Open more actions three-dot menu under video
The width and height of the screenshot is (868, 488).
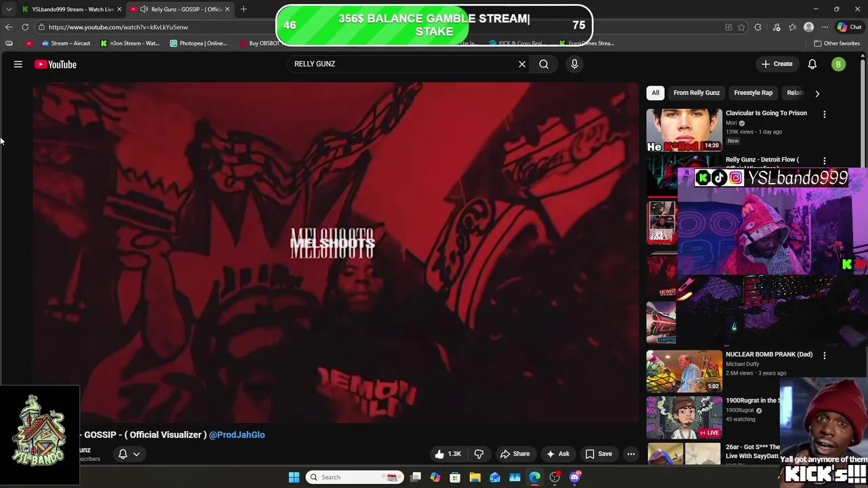[631, 454]
